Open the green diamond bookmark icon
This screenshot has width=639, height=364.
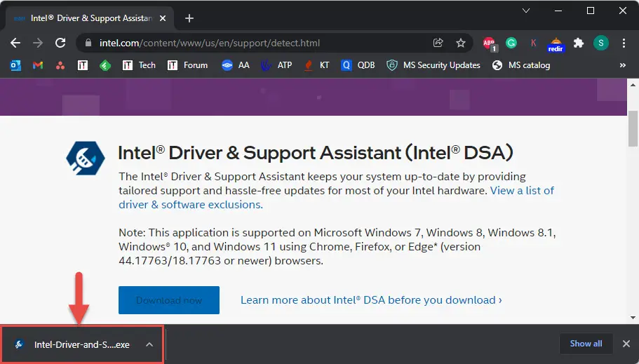(x=105, y=65)
